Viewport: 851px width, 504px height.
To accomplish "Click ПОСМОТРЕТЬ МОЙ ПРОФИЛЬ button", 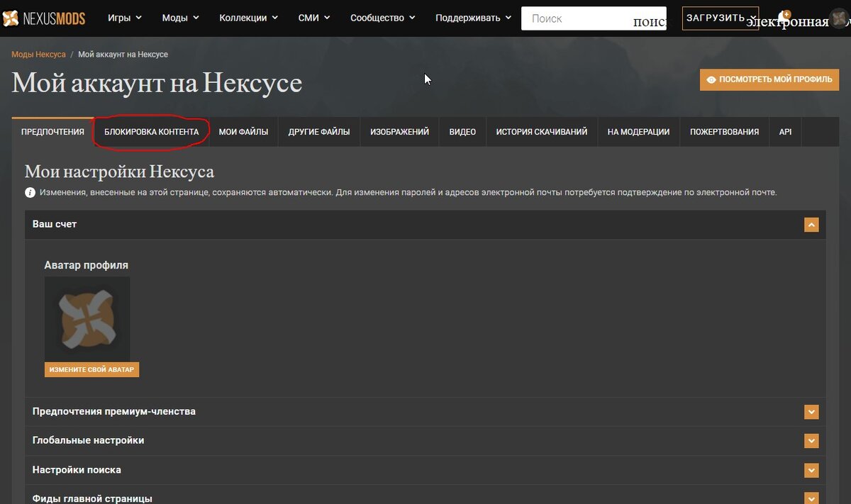I will coord(769,80).
